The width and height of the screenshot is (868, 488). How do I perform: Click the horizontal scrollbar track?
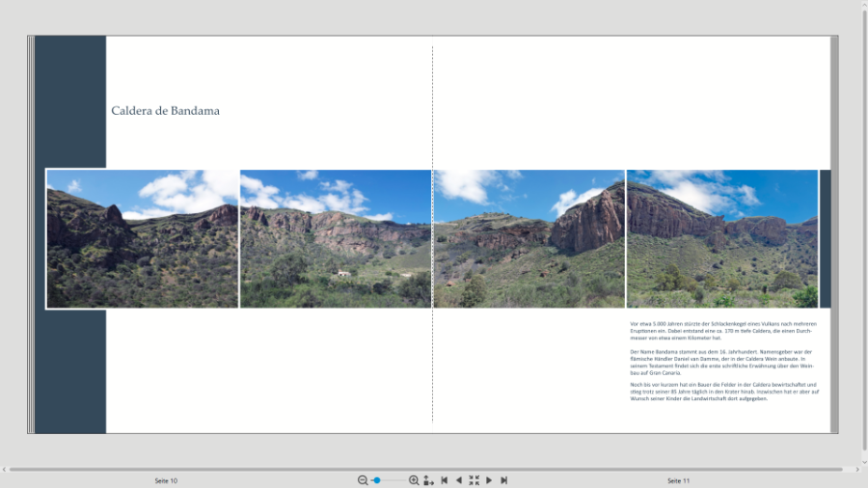tap(425, 469)
